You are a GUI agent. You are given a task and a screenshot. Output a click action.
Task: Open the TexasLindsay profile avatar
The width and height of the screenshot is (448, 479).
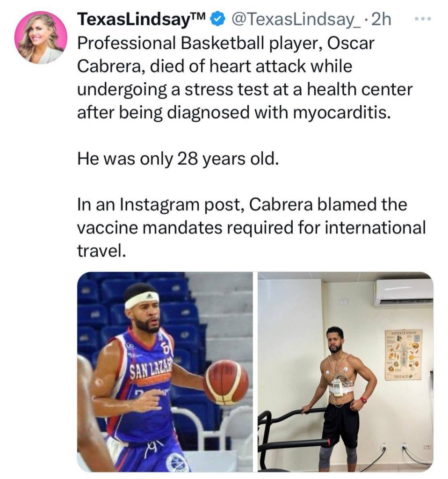(x=41, y=37)
